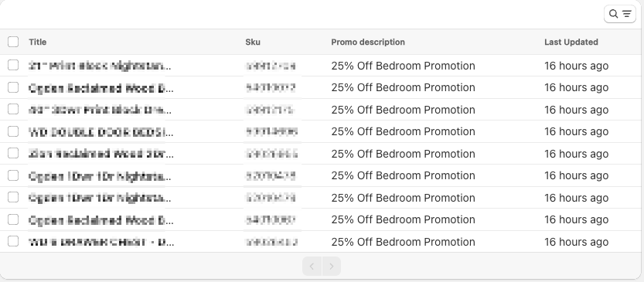Sort by the Sku column header
Screen dimensions: 644x282
(x=253, y=42)
